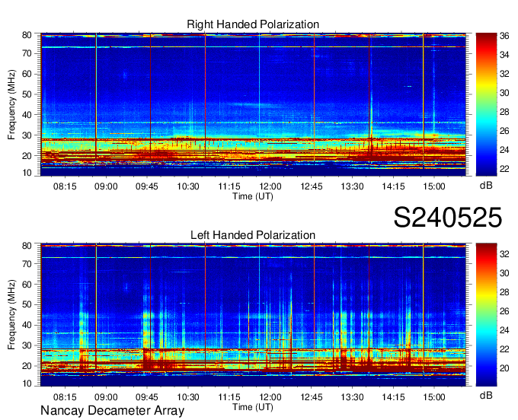Click inside the Left Handed Polarization spectrogram

click(253, 315)
